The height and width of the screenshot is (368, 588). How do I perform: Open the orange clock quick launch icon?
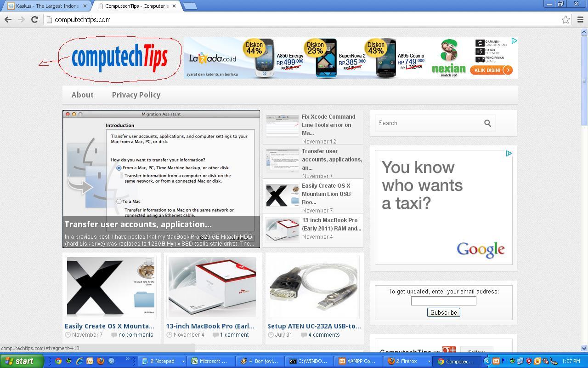coord(90,361)
